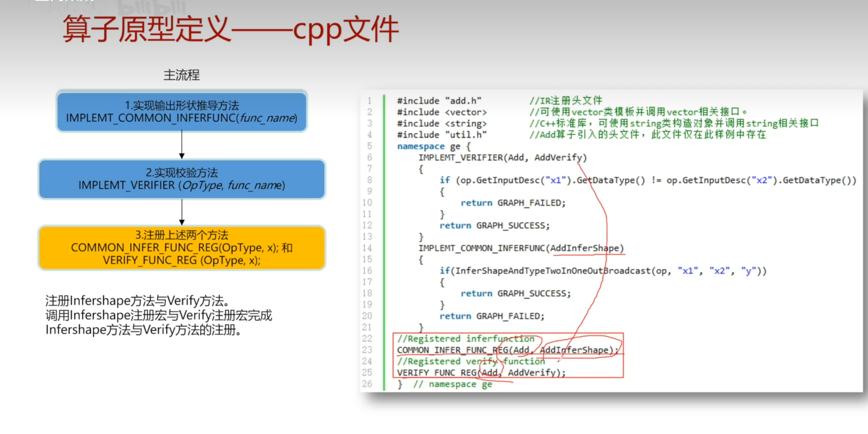
Task: Click the blue IMPLEMT_VERIFIER flowchart box
Action: pos(182,179)
